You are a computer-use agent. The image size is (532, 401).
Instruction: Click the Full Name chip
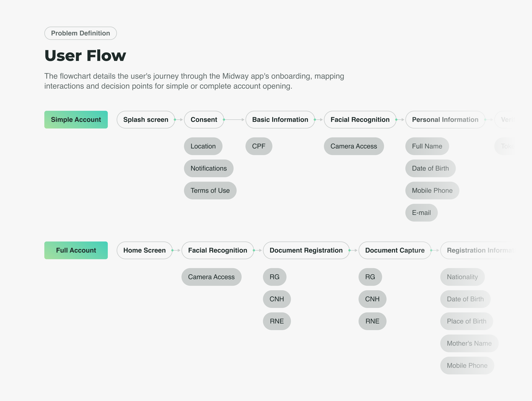tap(427, 146)
